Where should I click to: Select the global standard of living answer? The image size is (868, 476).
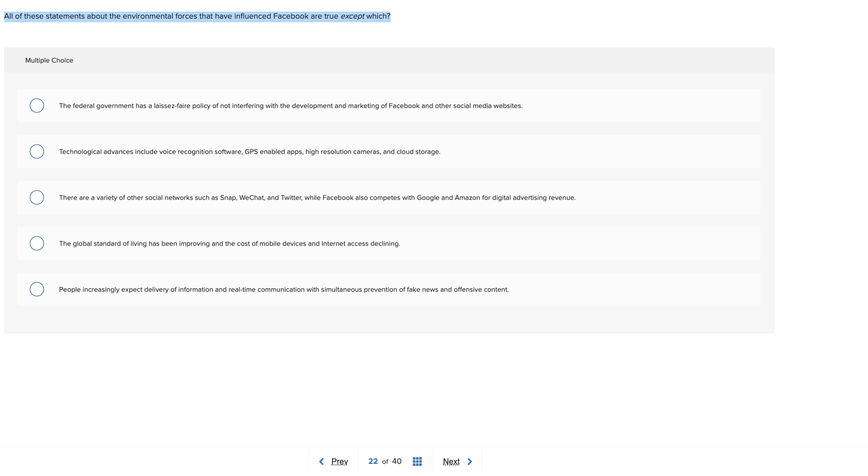point(37,243)
